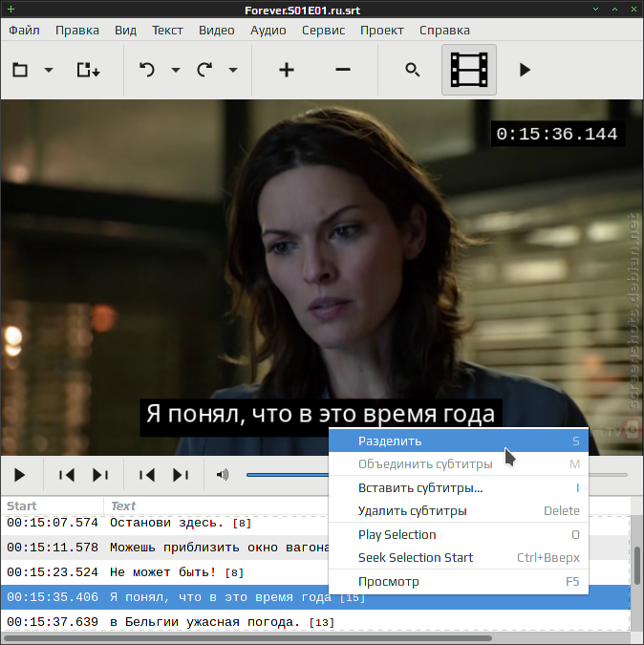Click the second skip-backward icon

(147, 475)
